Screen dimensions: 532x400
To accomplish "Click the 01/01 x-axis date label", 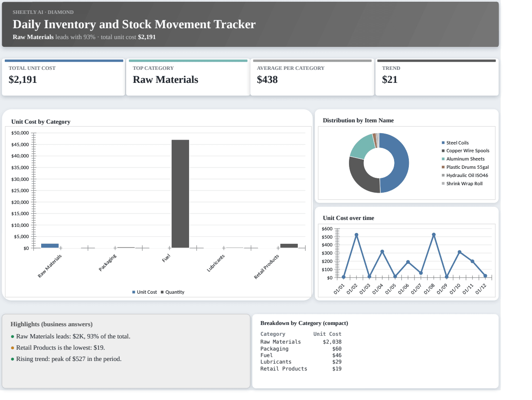I will tap(339, 289).
